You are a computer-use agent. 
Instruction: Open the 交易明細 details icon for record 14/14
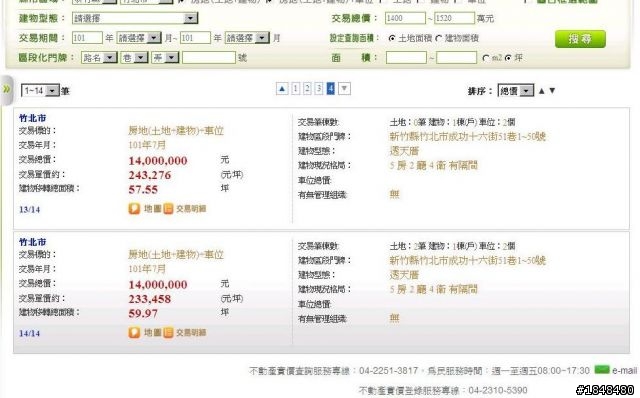168,333
